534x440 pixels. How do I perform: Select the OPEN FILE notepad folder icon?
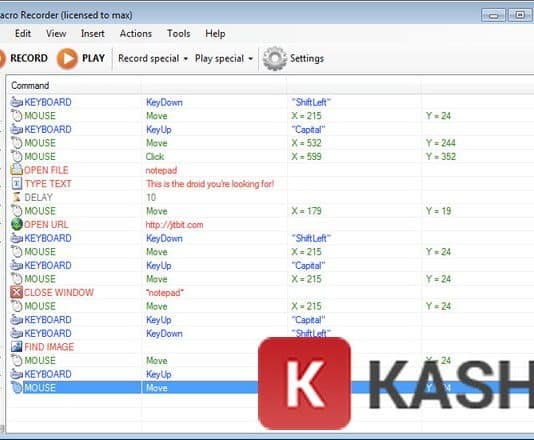coord(16,170)
